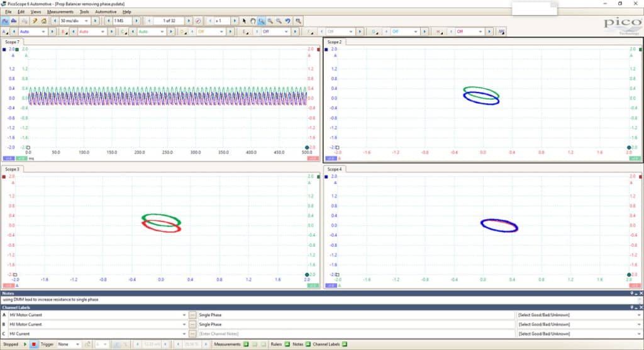Toggle the Channel Labels panel visibility

(x=344, y=344)
